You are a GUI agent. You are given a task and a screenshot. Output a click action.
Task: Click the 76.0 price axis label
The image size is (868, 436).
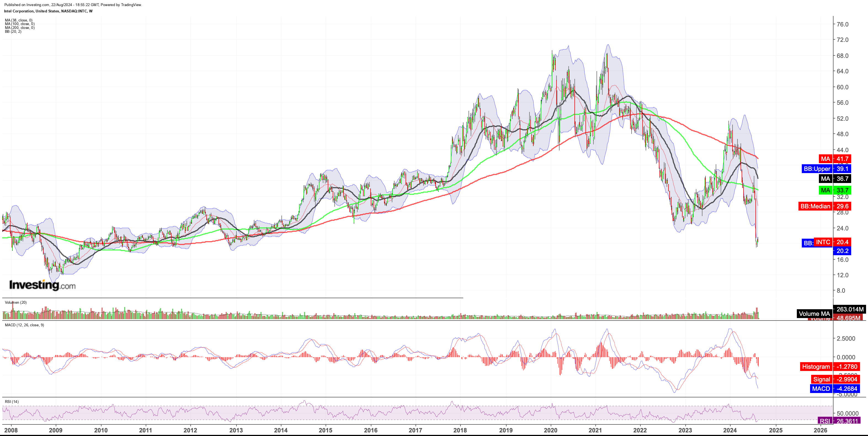click(x=842, y=24)
